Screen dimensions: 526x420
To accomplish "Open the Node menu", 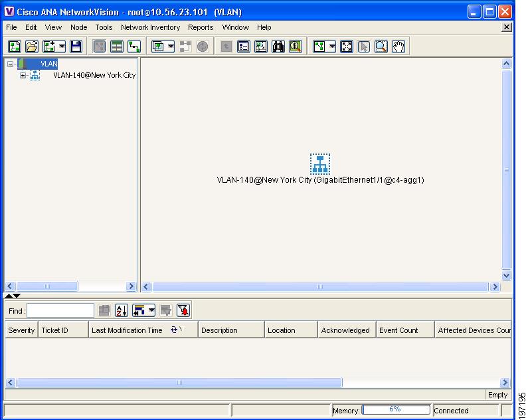I will coord(79,27).
